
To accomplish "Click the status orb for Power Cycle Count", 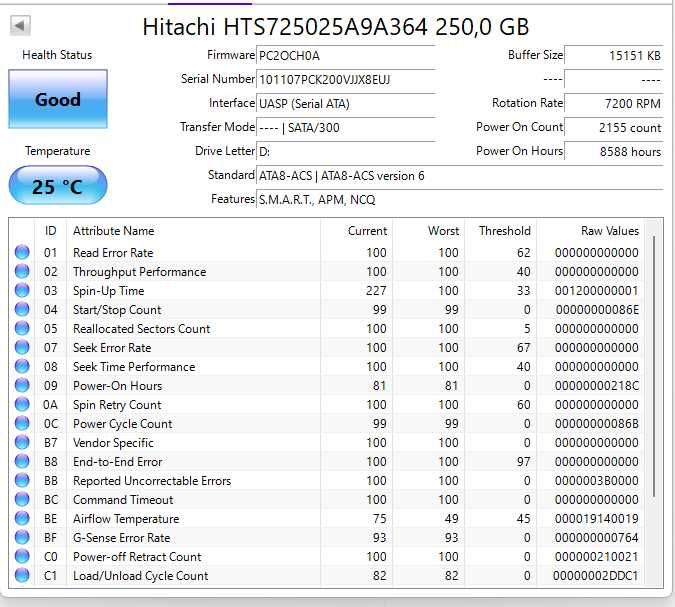I will point(22,423).
